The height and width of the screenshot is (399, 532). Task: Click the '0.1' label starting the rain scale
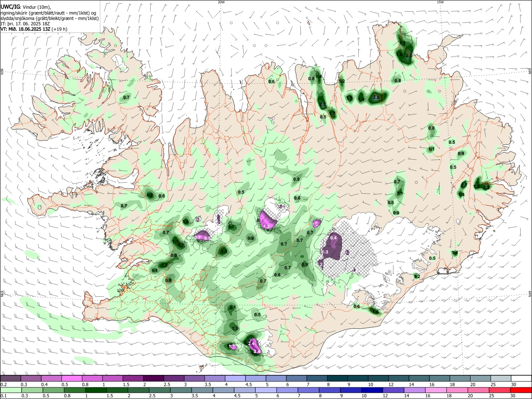click(x=3, y=396)
